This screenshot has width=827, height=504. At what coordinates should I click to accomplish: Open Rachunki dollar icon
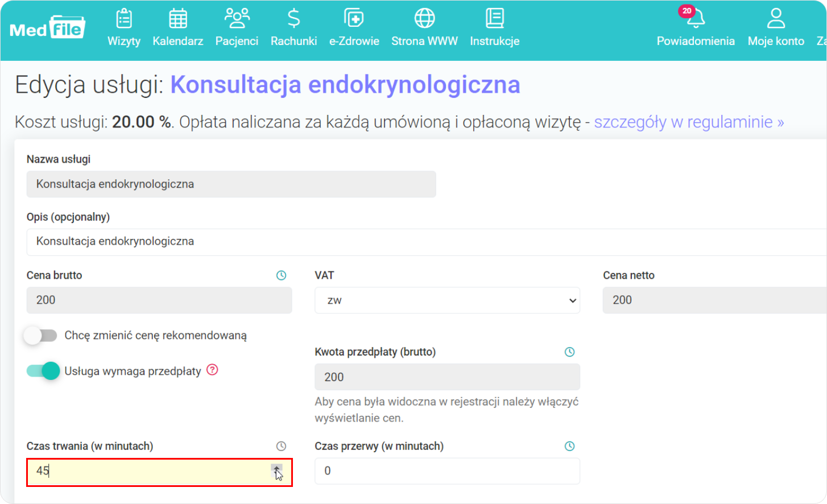[293, 18]
